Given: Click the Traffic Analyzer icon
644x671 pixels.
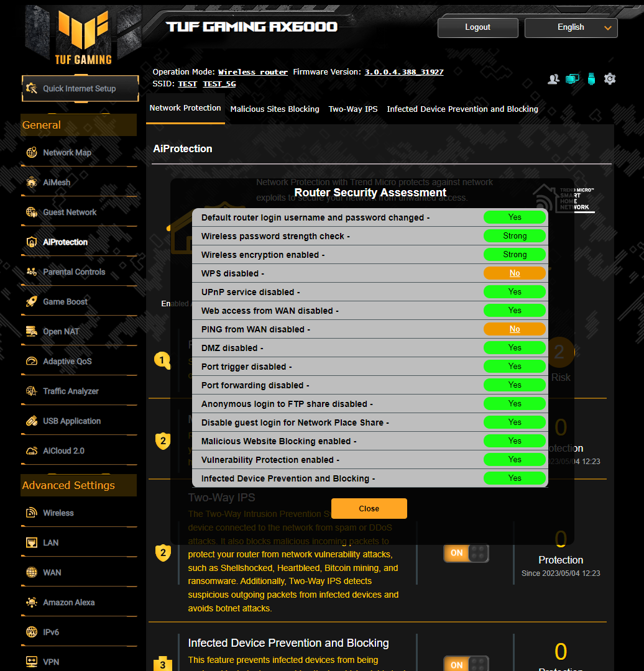Looking at the screenshot, I should click(x=32, y=391).
